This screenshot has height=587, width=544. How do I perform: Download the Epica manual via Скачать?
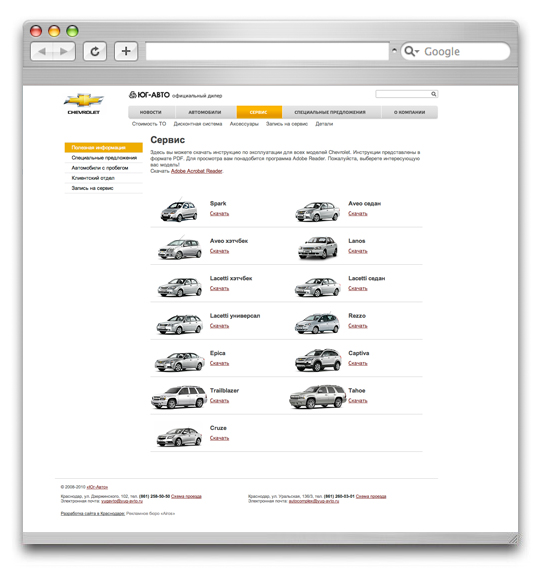pyautogui.click(x=219, y=364)
